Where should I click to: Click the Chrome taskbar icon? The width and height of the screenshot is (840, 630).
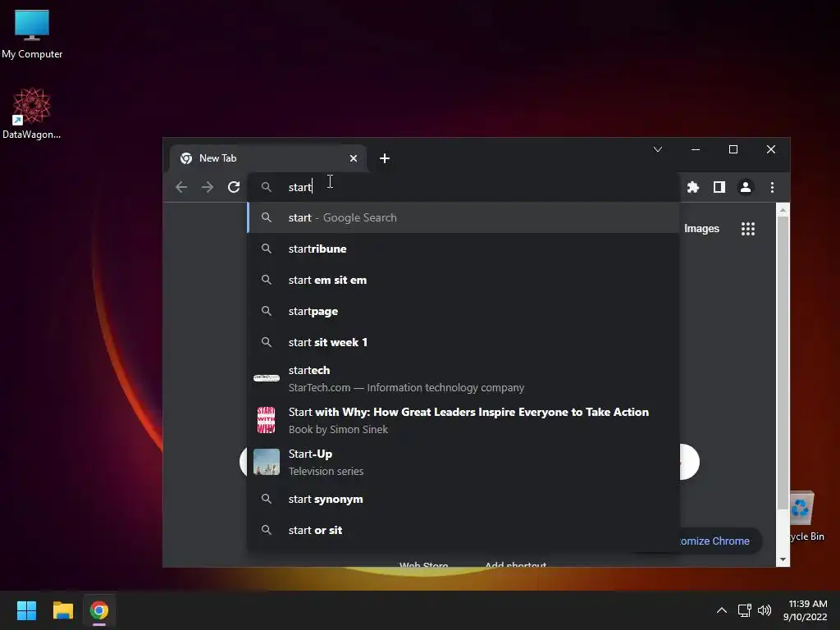(99, 610)
